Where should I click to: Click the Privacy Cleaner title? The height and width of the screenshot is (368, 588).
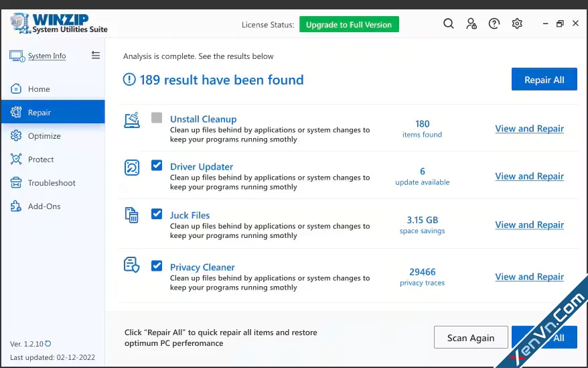pos(202,267)
